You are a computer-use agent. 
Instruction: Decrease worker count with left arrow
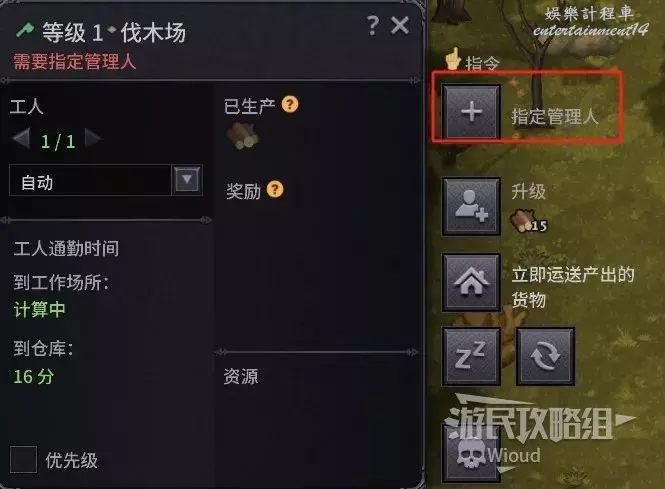(x=21, y=138)
